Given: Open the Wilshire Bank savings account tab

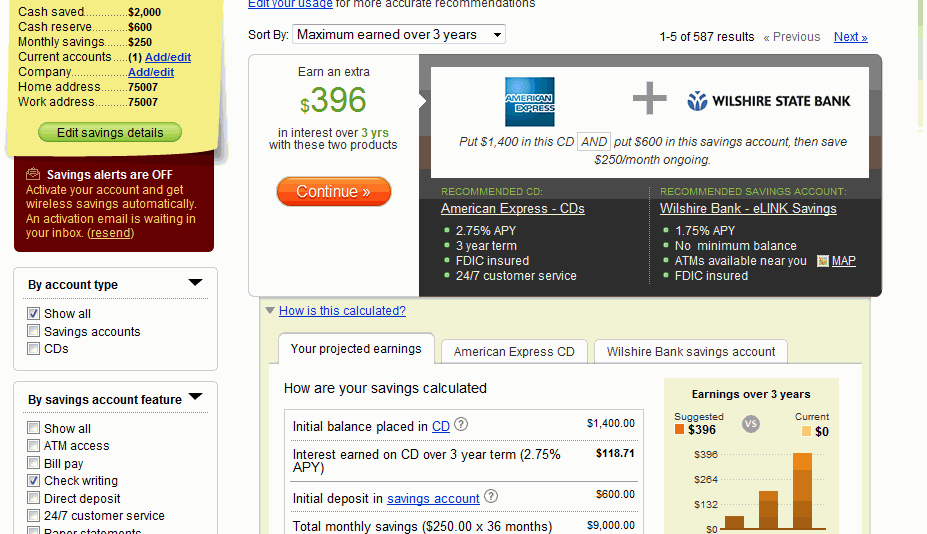Looking at the screenshot, I should click(691, 351).
